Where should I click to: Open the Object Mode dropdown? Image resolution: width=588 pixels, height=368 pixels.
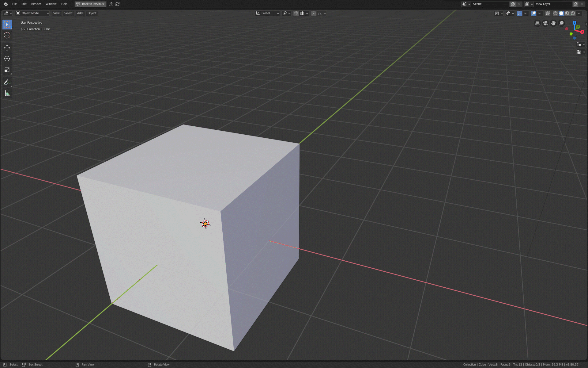point(32,13)
